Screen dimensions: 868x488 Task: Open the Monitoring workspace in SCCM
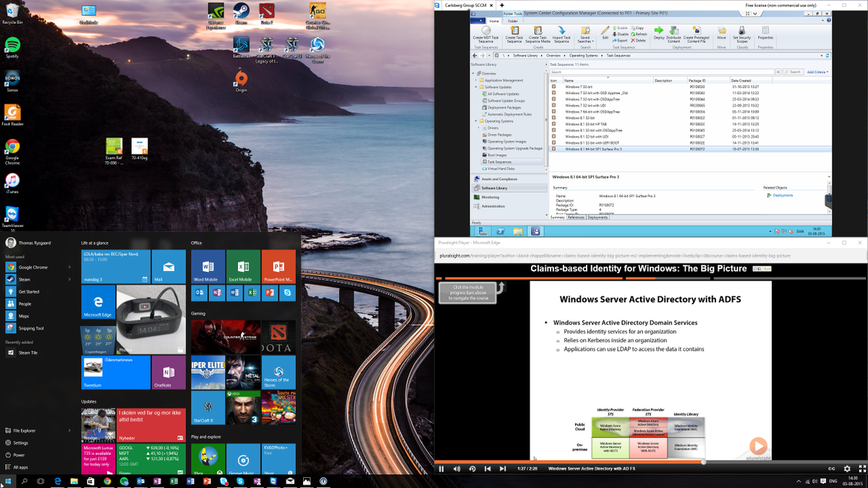pyautogui.click(x=509, y=197)
